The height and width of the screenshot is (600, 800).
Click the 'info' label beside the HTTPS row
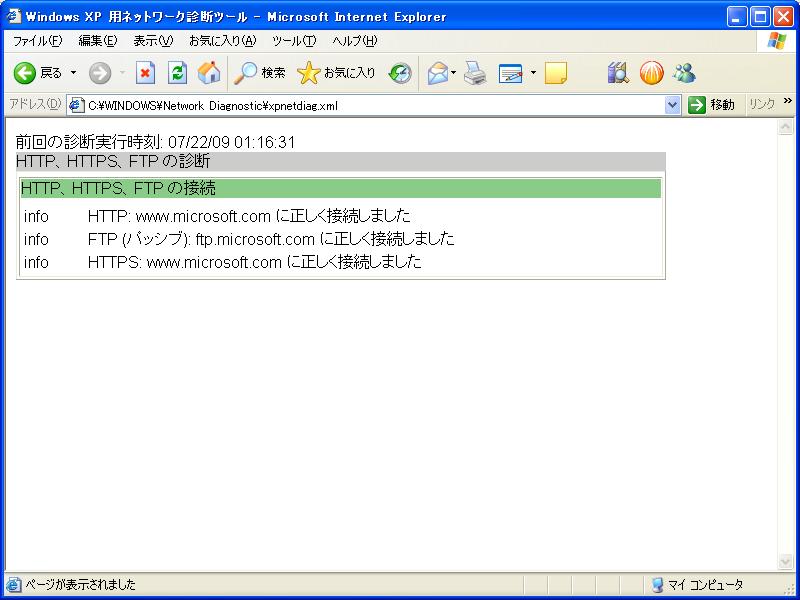tap(36, 262)
